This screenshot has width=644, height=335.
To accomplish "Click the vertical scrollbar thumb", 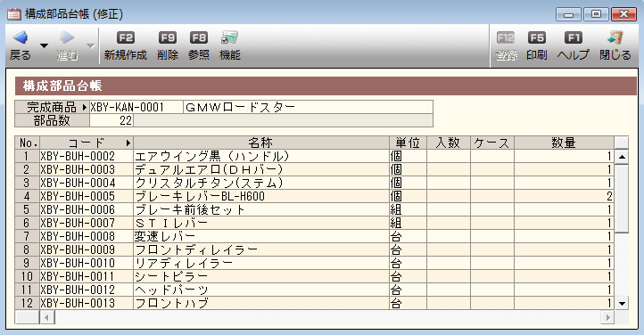I will point(622,199).
